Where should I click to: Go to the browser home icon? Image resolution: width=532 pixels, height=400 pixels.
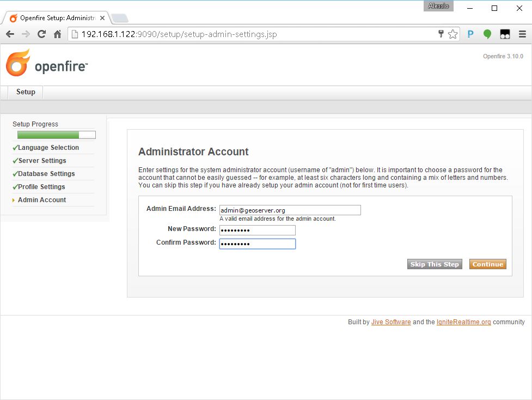(x=57, y=34)
